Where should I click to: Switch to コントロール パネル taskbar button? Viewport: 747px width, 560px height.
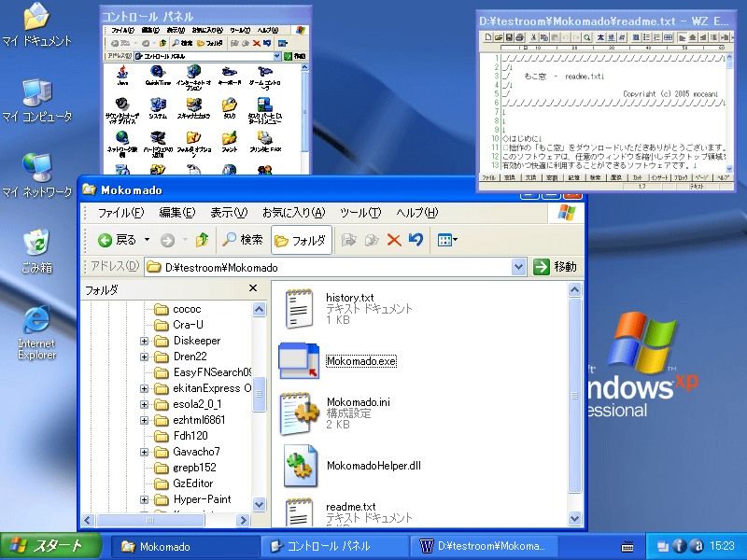point(334,546)
